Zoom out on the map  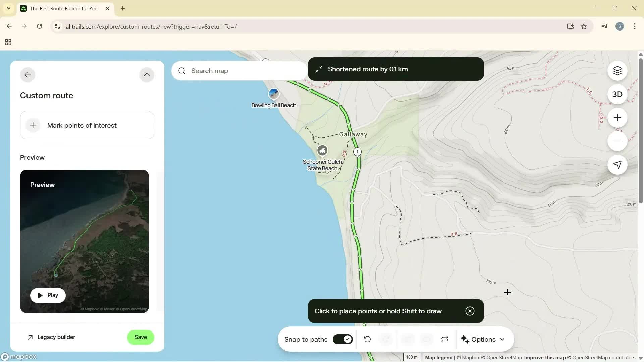(x=617, y=141)
